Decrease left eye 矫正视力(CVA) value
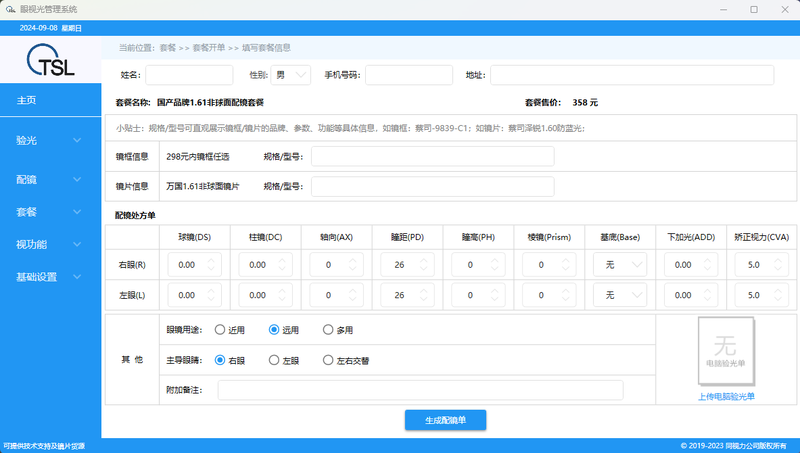Image resolution: width=800 pixels, height=453 pixels. pos(778,299)
